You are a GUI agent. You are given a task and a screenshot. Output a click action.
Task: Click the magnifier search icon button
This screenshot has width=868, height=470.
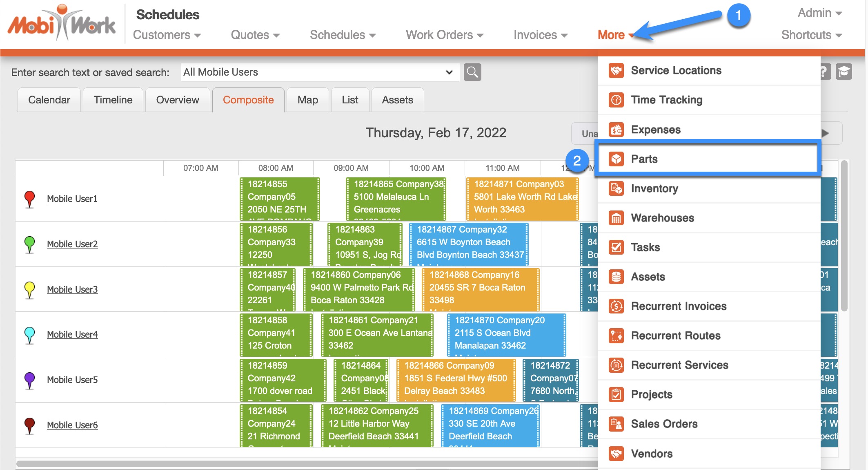point(472,72)
